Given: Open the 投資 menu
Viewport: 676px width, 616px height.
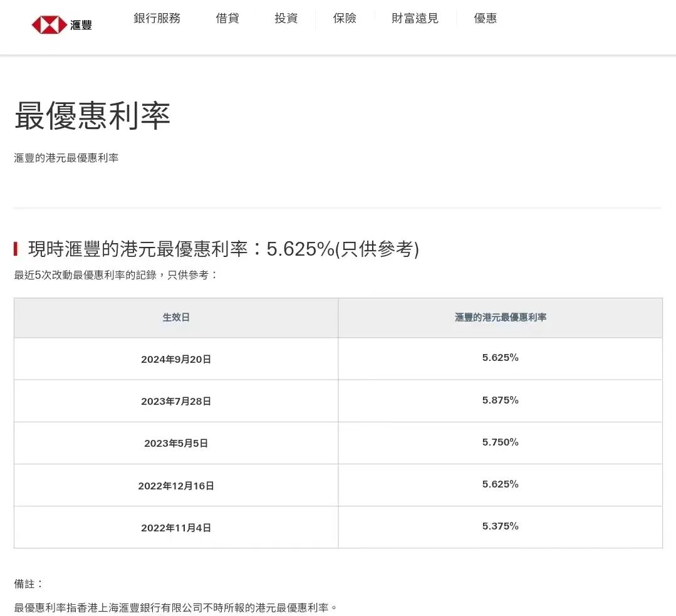Looking at the screenshot, I should (286, 18).
